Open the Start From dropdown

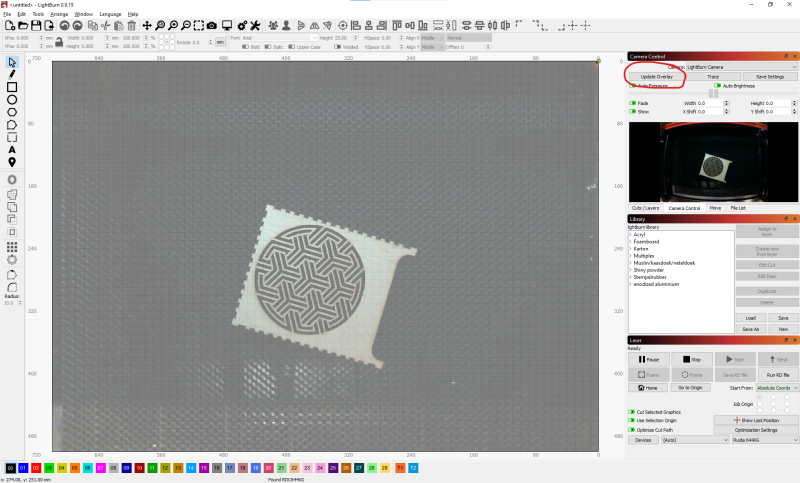coord(777,388)
